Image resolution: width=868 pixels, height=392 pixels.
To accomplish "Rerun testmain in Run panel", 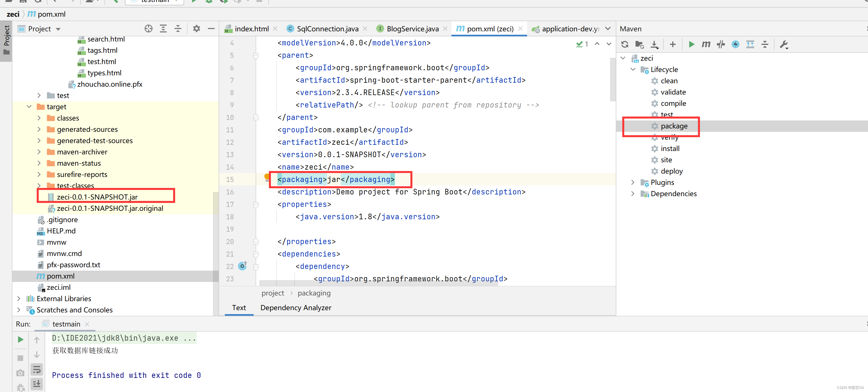I will [21, 340].
